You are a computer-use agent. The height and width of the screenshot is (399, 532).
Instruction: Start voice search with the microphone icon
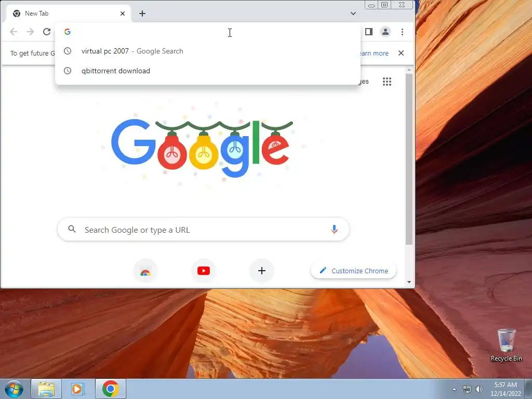click(x=334, y=230)
